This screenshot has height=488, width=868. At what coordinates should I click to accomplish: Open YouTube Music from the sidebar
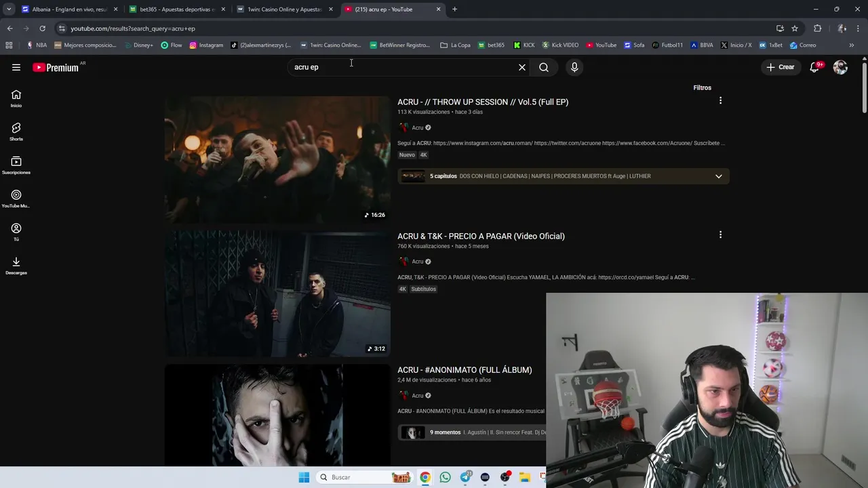(16, 199)
